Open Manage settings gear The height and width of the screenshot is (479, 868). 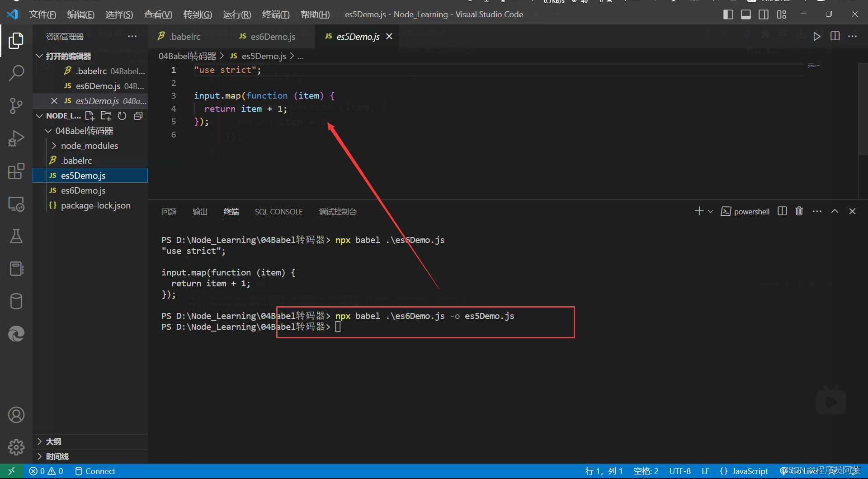(x=16, y=447)
